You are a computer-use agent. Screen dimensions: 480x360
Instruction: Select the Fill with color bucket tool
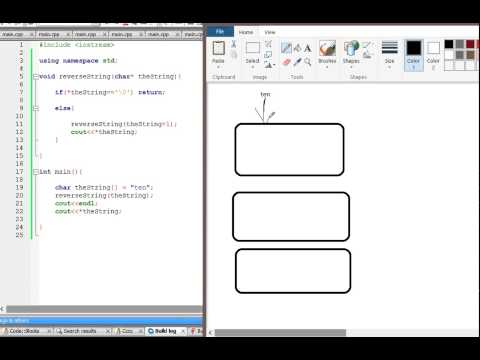click(297, 48)
